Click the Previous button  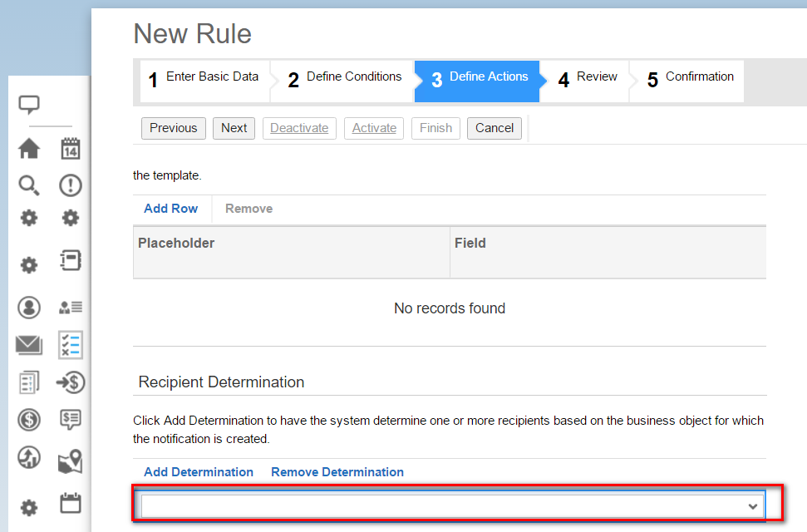(174, 128)
